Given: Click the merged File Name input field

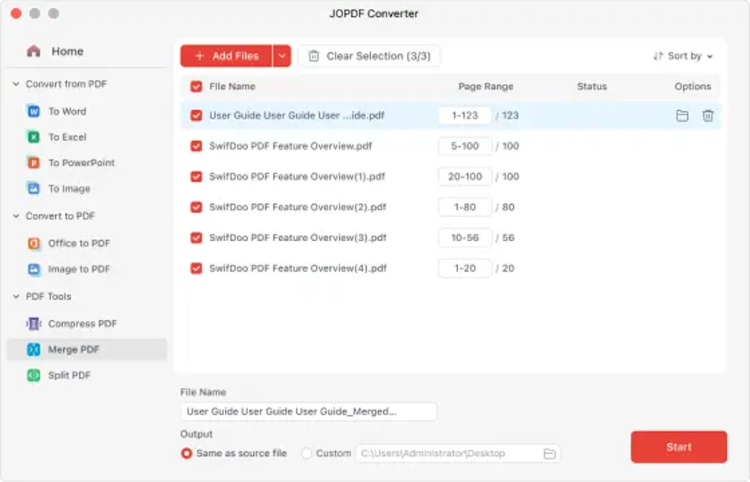Looking at the screenshot, I should [x=308, y=411].
